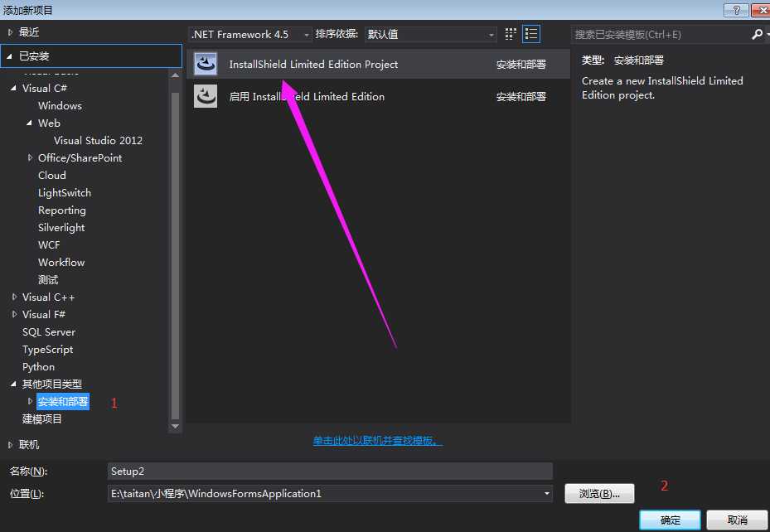Viewport: 770px width, 532px height.
Task: Collapse the 已安装 section
Action: (10, 56)
